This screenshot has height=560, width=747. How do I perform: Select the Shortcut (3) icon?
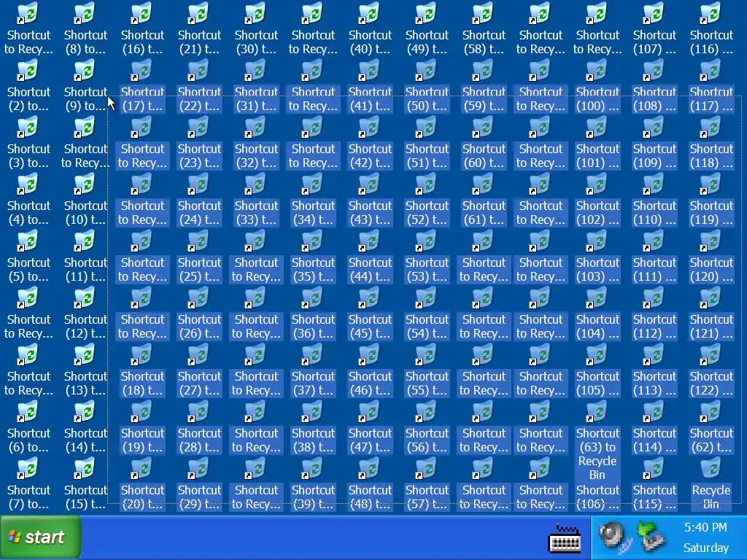[x=28, y=127]
